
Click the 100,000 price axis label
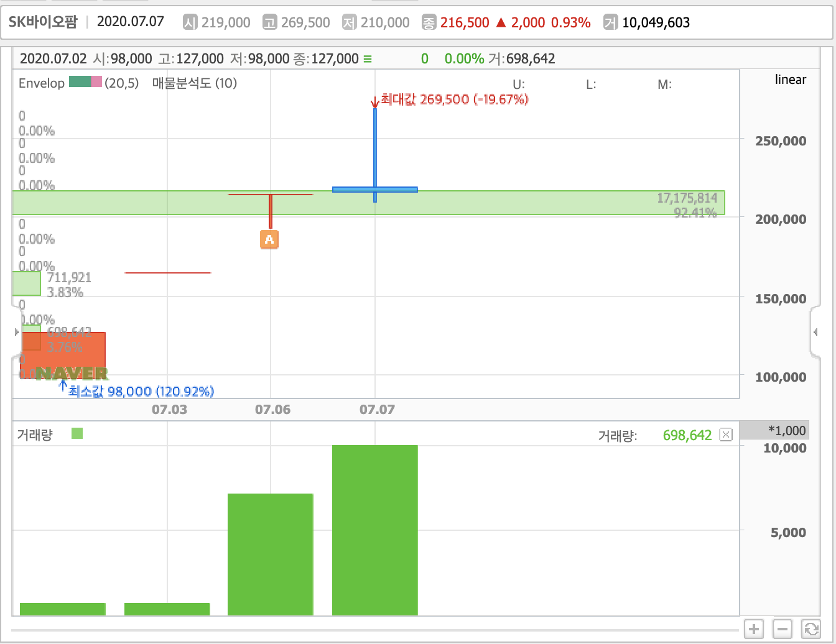tap(781, 377)
